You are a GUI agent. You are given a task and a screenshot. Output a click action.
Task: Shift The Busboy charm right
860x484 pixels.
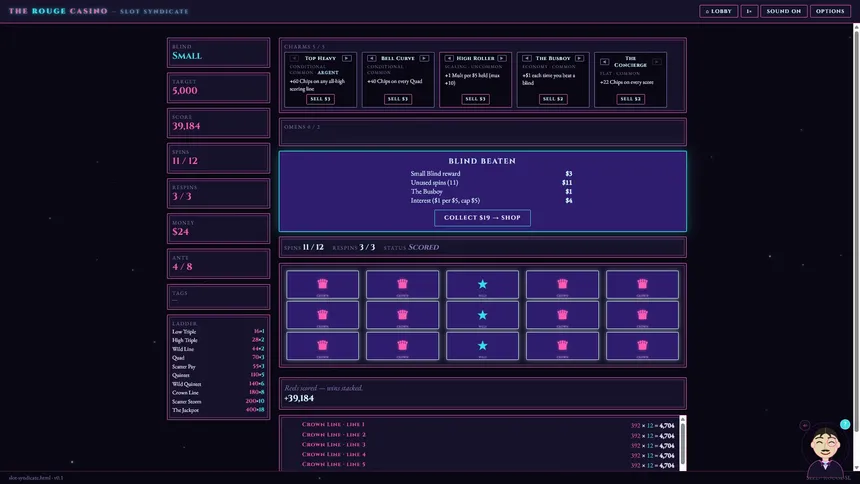point(579,58)
